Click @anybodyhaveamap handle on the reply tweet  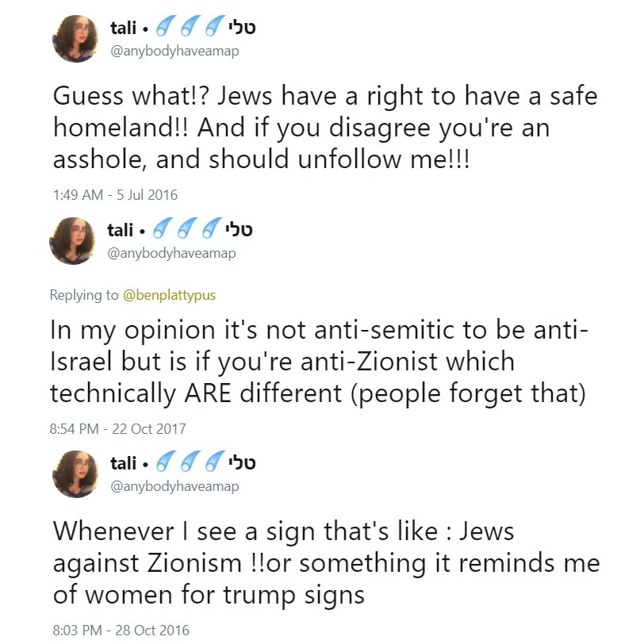pyautogui.click(x=171, y=254)
